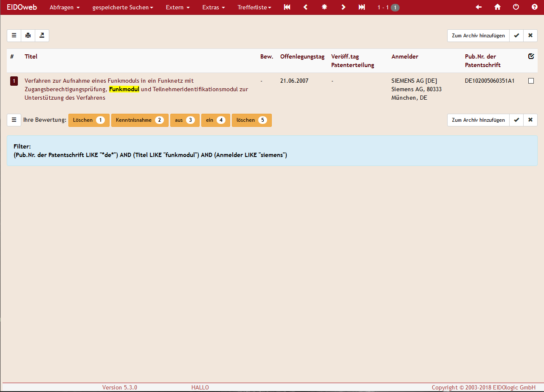Sort by Offenlegungstag column header

pyautogui.click(x=302, y=56)
